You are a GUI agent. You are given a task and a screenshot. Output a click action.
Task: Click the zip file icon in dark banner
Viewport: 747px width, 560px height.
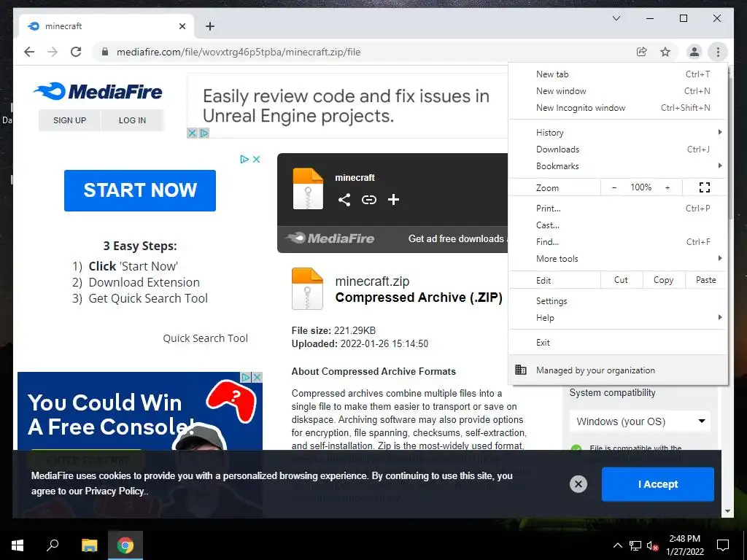308,189
